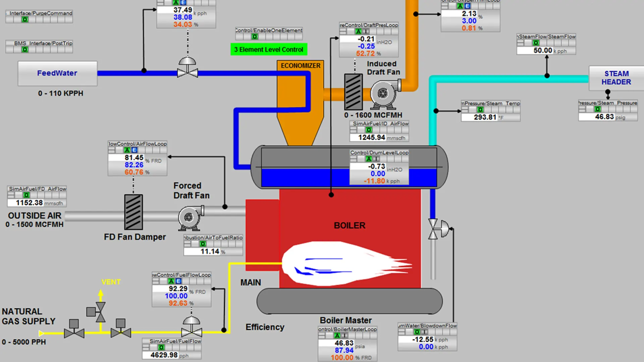The image size is (644, 362).
Task: Toggle SteamFlow green O status indicator
Action: [x=536, y=43]
